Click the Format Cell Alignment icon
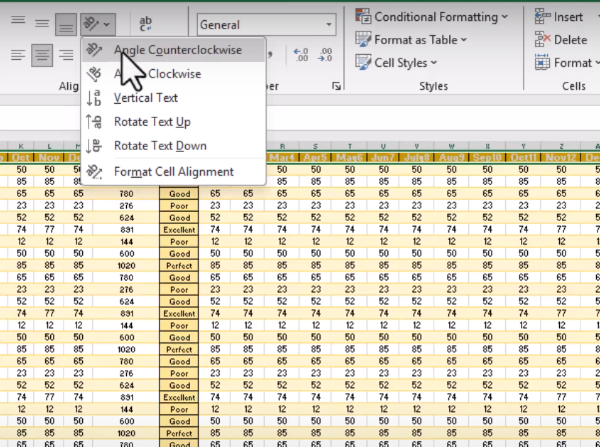The width and height of the screenshot is (600, 447). pyautogui.click(x=95, y=172)
